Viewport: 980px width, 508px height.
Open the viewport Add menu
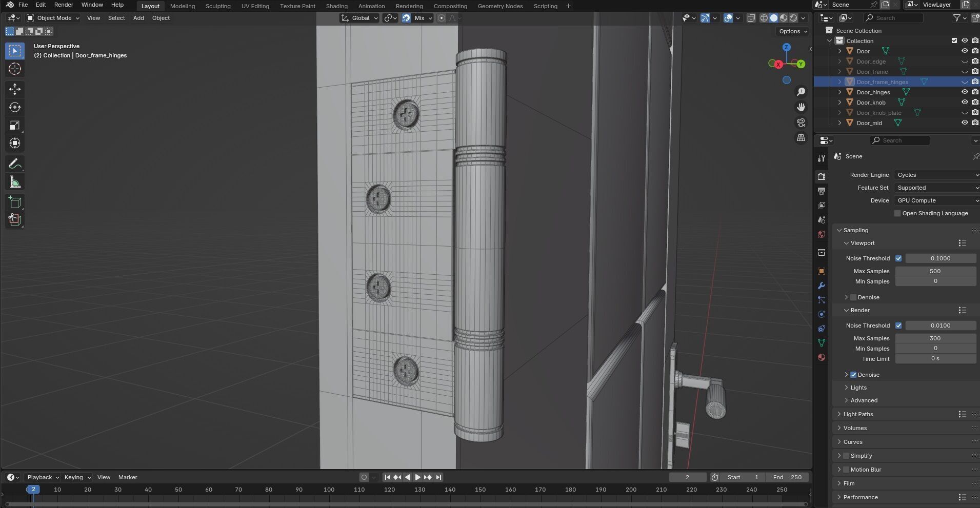pyautogui.click(x=138, y=18)
